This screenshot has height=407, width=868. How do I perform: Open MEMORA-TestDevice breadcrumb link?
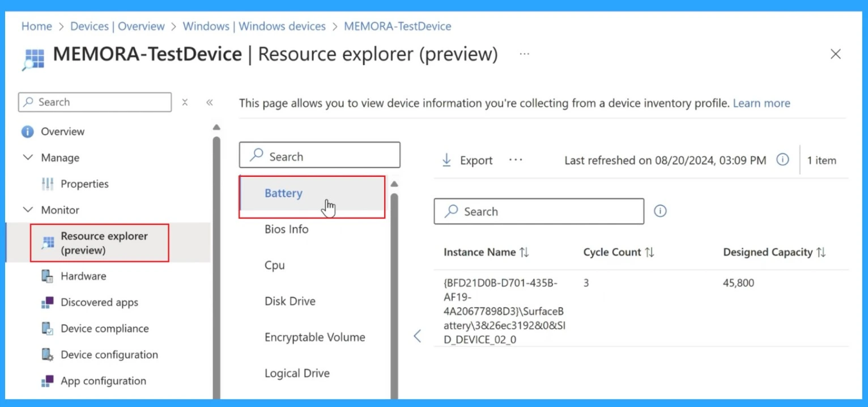pos(398,26)
